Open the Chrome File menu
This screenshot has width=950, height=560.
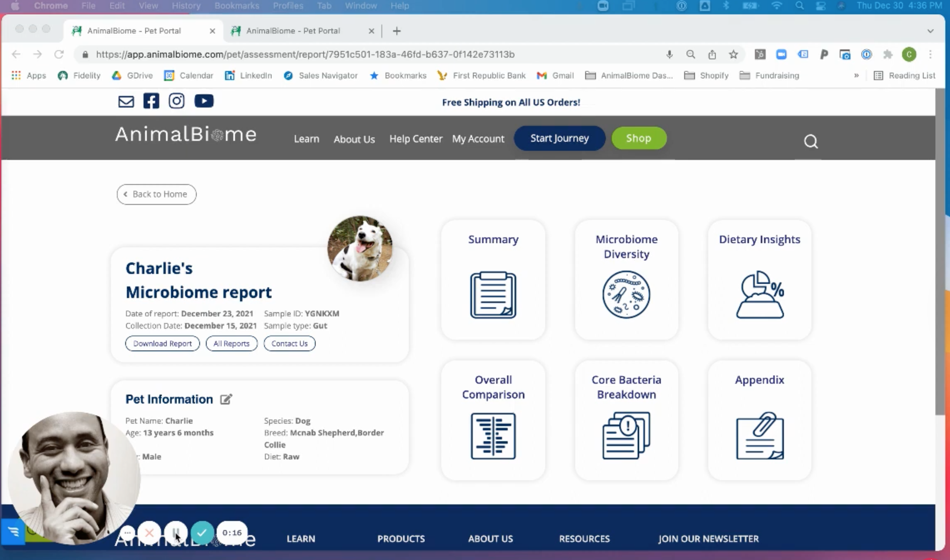(88, 6)
